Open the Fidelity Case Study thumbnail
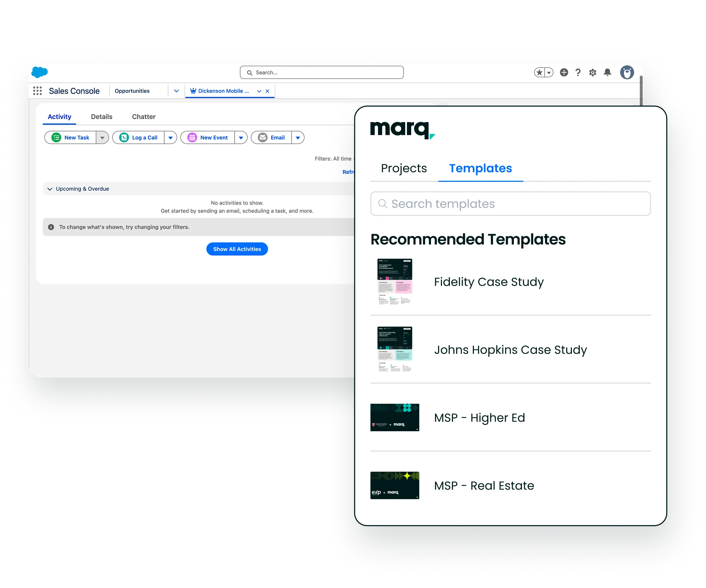The image size is (706, 588). [x=395, y=282]
